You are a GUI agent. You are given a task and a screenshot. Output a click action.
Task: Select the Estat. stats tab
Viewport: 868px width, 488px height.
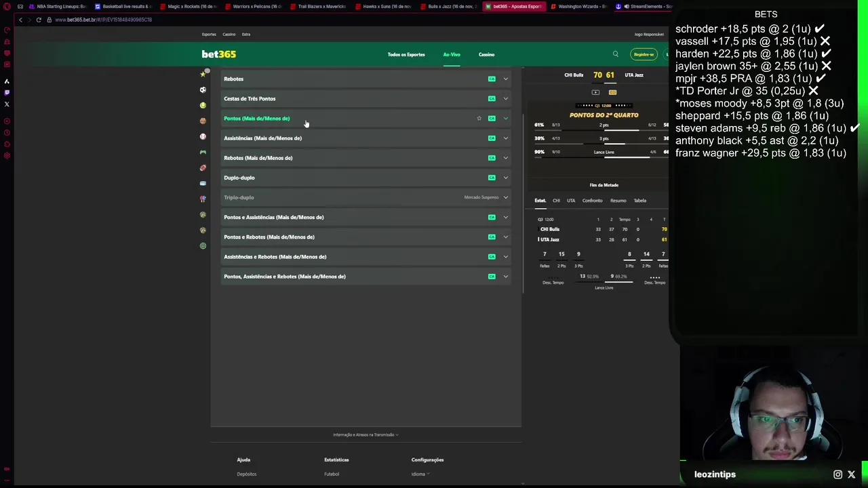(540, 201)
